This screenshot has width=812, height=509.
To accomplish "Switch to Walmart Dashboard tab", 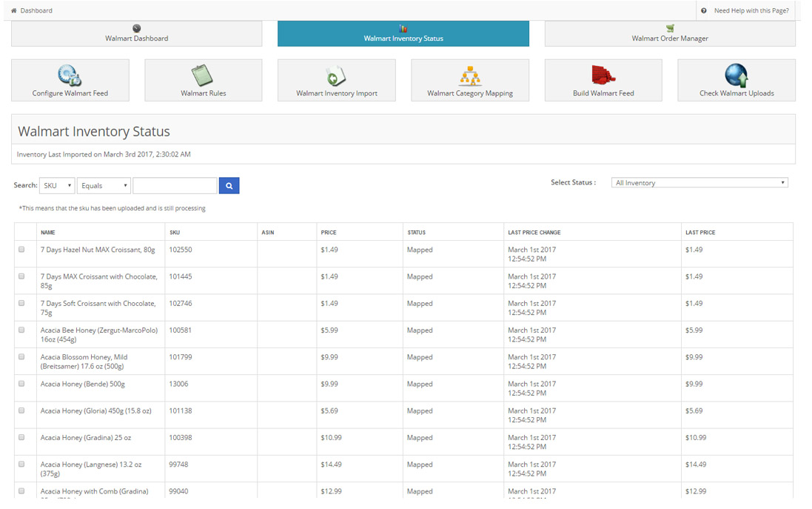I will pos(137,33).
